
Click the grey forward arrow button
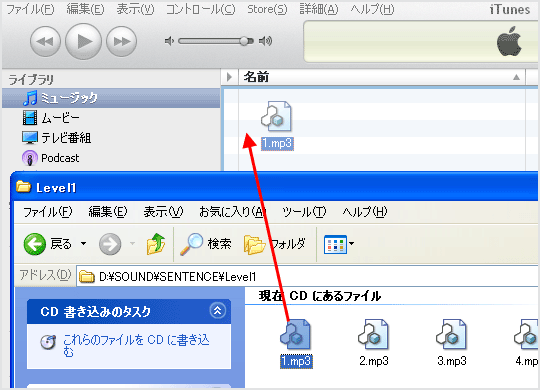point(110,244)
